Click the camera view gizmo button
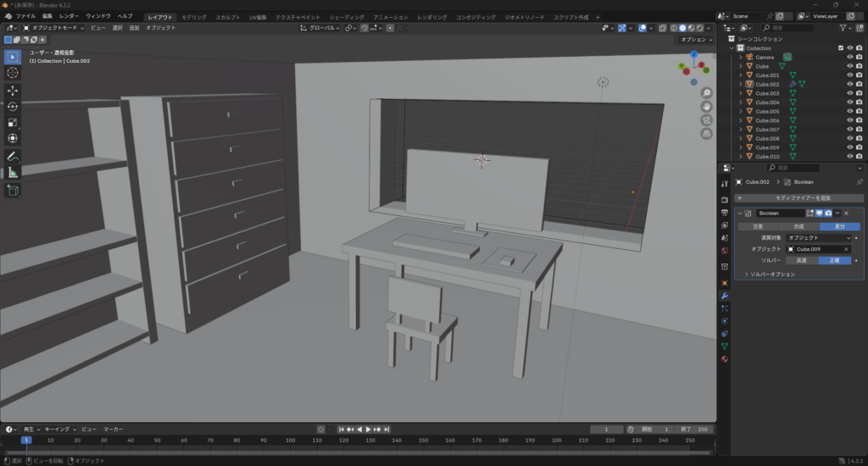The image size is (868, 466). (x=706, y=120)
